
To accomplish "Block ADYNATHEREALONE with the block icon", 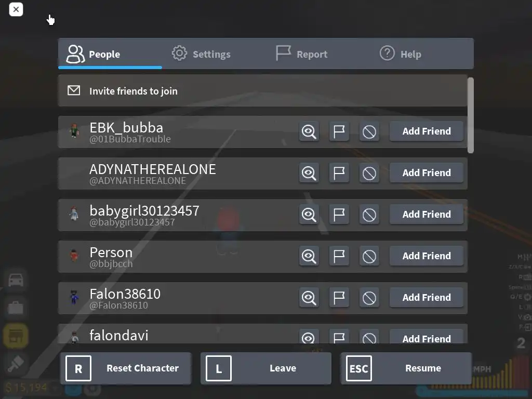I will tap(369, 174).
